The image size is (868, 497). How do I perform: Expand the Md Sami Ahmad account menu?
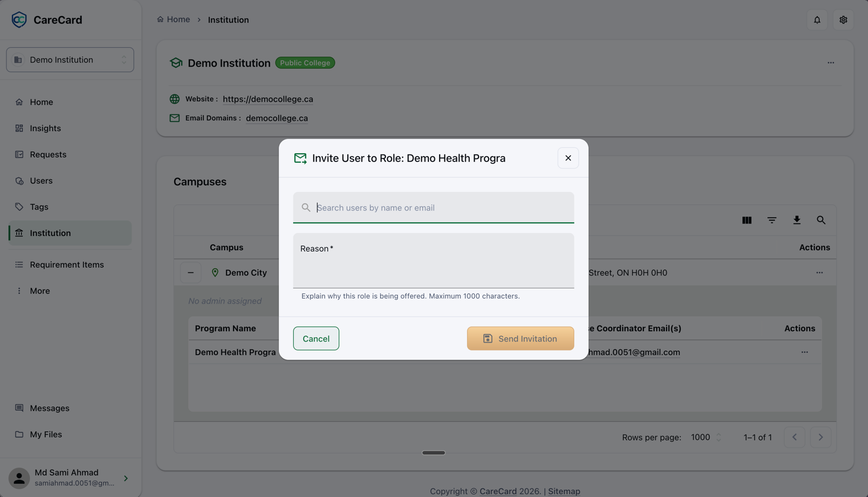pos(70,478)
